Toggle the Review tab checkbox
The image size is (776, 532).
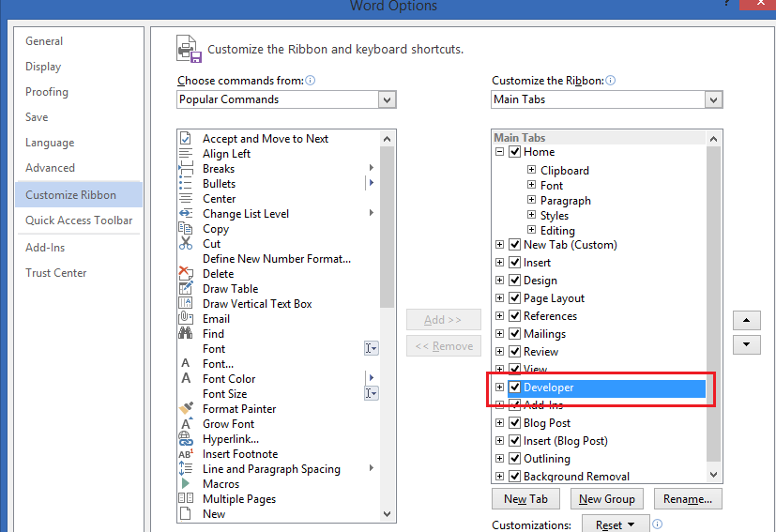[x=515, y=351]
